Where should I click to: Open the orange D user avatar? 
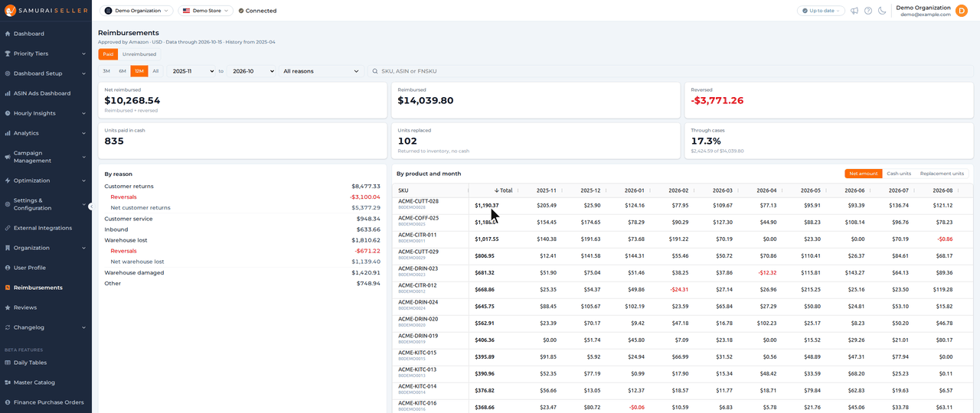tap(962, 11)
